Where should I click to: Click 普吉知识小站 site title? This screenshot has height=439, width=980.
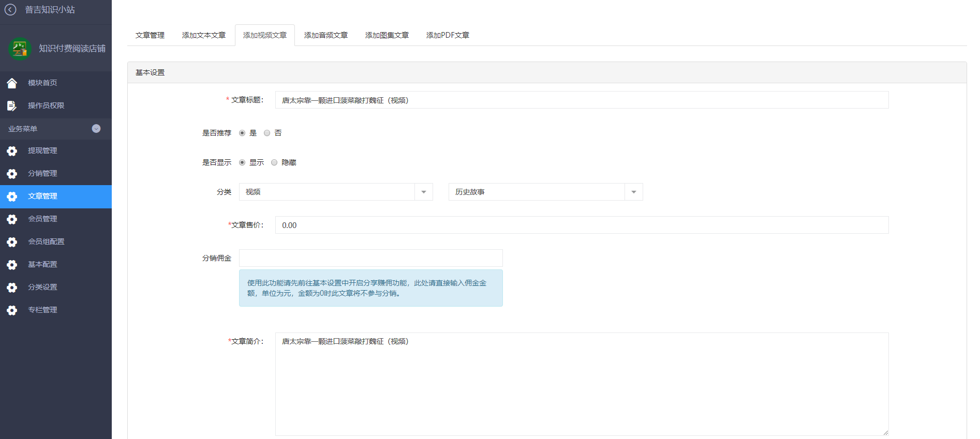(x=50, y=10)
